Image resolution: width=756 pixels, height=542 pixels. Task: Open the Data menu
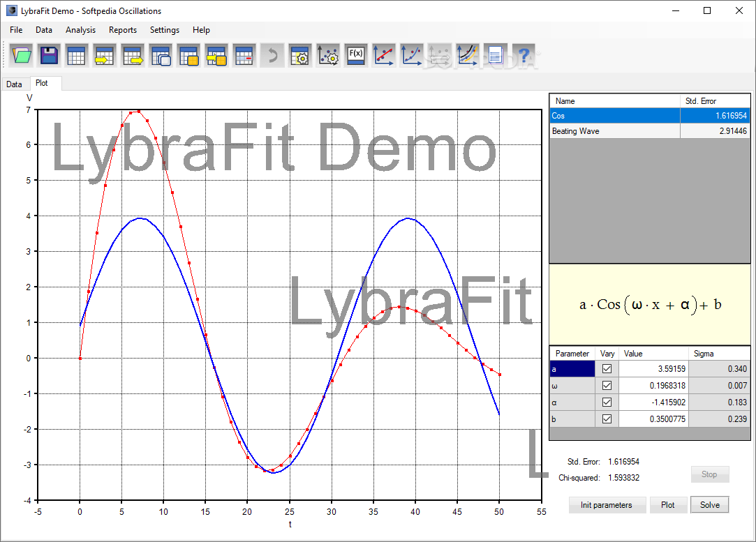[44, 30]
